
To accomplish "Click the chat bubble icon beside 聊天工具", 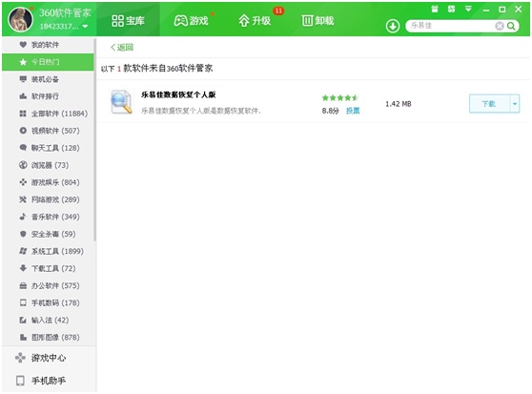I will [23, 148].
